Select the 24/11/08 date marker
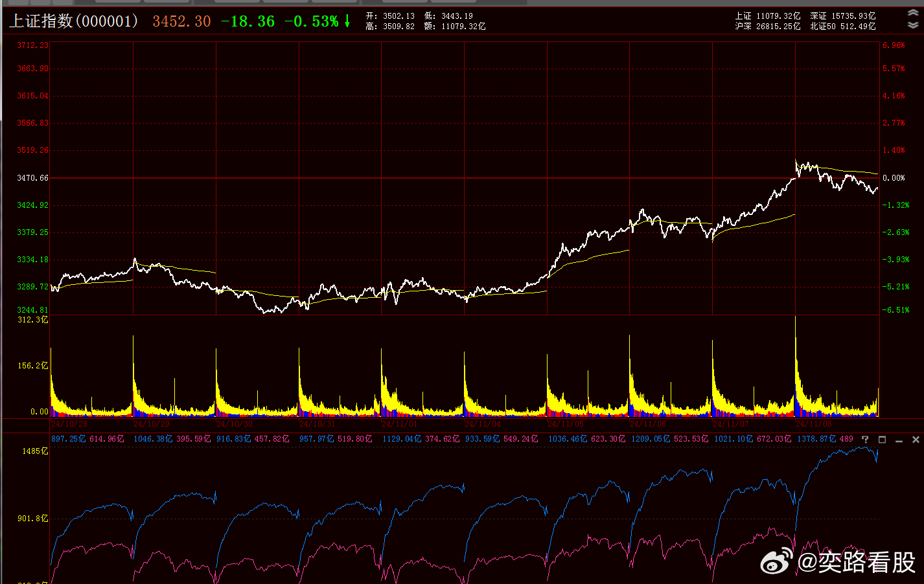The width and height of the screenshot is (924, 584). click(x=814, y=424)
